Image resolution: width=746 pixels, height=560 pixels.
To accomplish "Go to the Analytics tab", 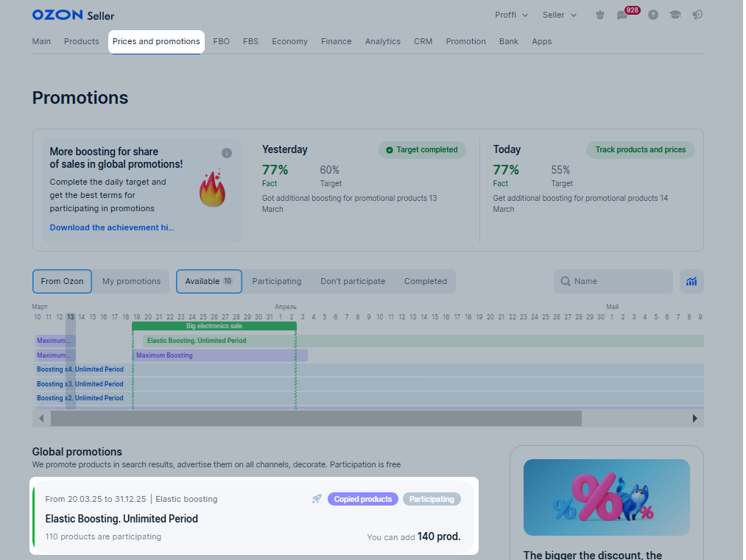I will tap(382, 41).
